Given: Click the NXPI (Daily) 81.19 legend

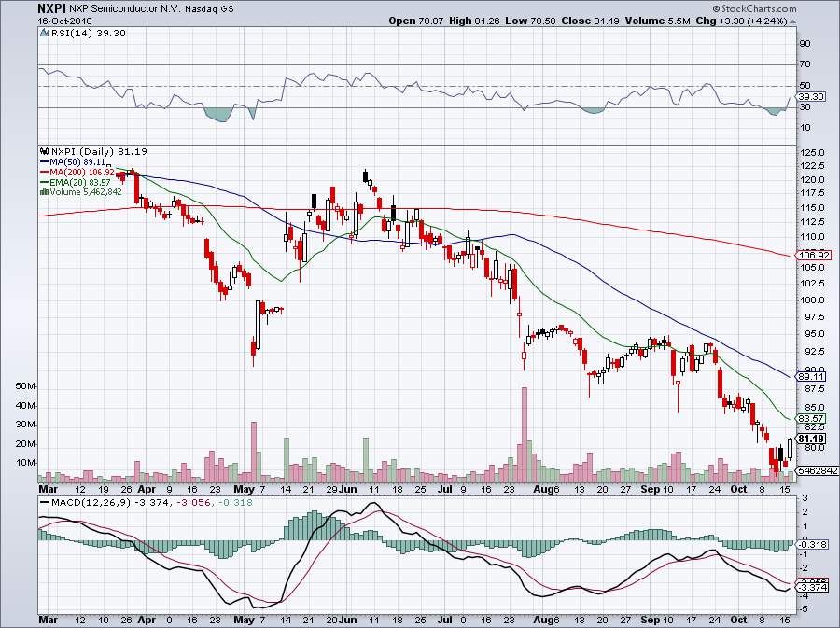Looking at the screenshot, I should (99, 151).
